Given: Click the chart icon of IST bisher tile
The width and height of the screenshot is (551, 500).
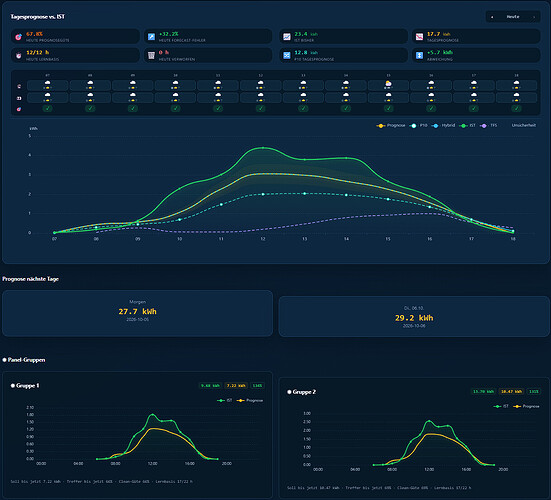Looking at the screenshot, I should pos(287,37).
